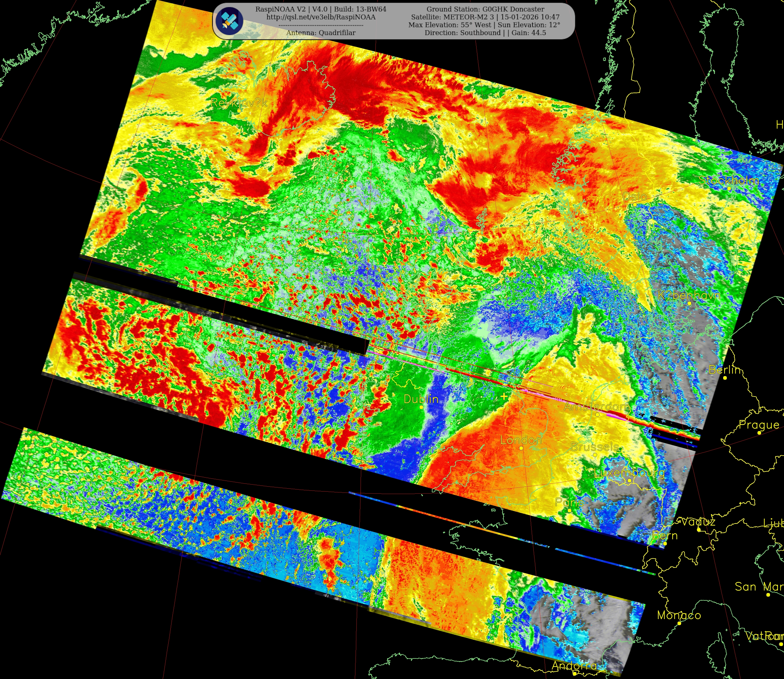Click the Stockholm city marker dot

coord(729,188)
